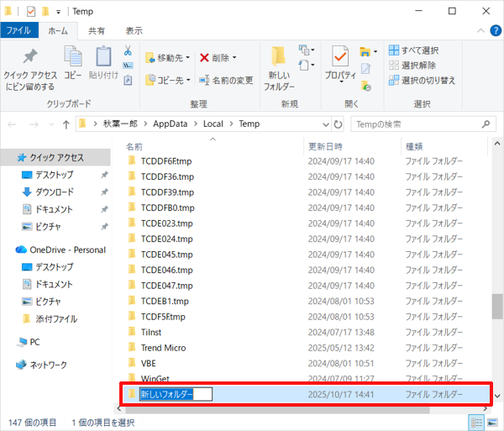Open Properties (プロパティ) with the checkmark icon

point(340,60)
